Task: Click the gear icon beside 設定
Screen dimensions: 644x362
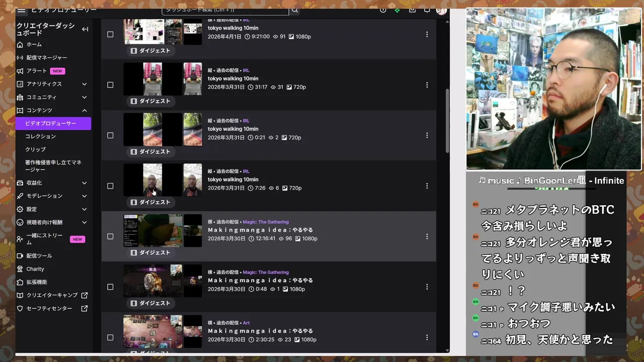Action: [20, 209]
